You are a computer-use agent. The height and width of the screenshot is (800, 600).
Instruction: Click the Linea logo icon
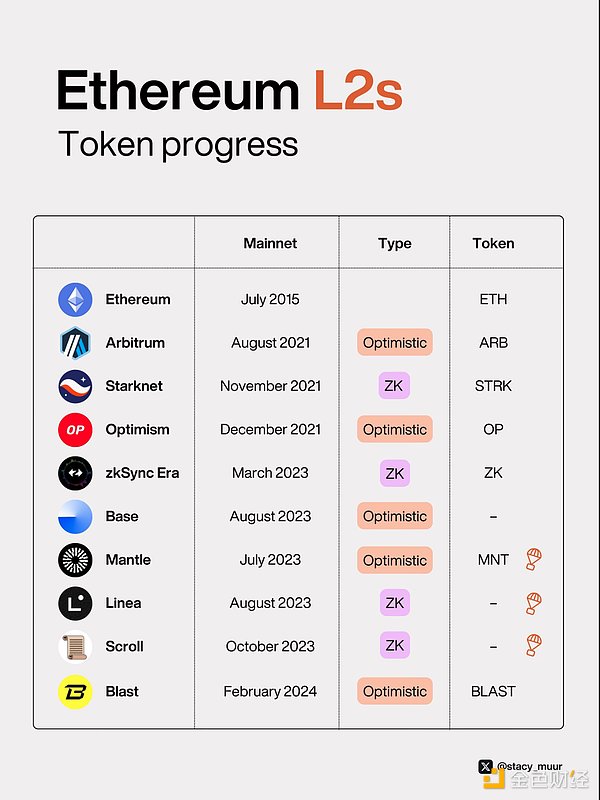[x=75, y=603]
